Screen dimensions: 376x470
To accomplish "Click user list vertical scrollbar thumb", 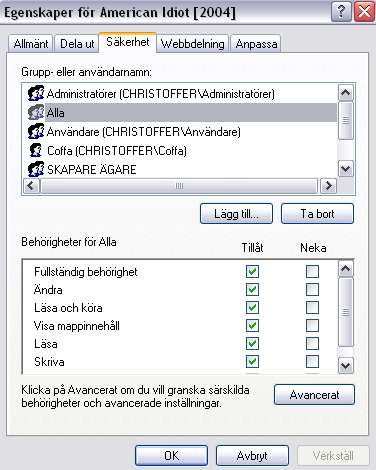I will tap(346, 120).
